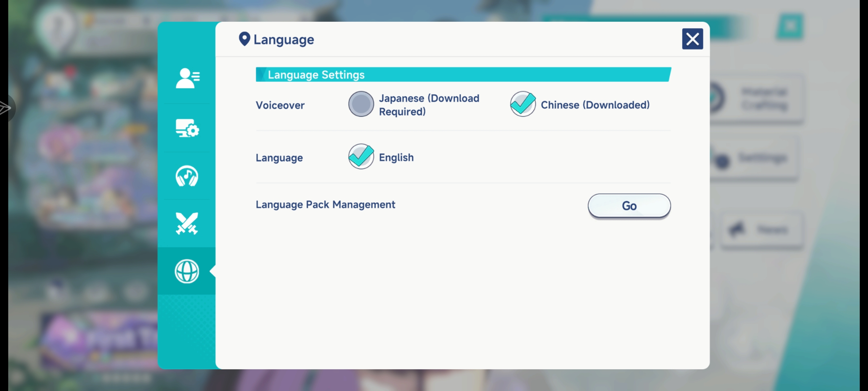The height and width of the screenshot is (391, 868).
Task: Select Japanese voiceover radio button
Action: (x=361, y=104)
